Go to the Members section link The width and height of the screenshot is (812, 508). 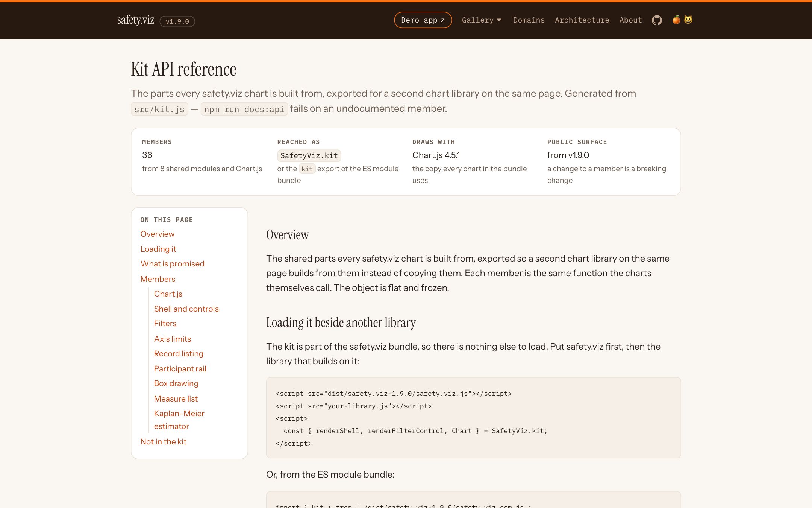[x=158, y=279]
